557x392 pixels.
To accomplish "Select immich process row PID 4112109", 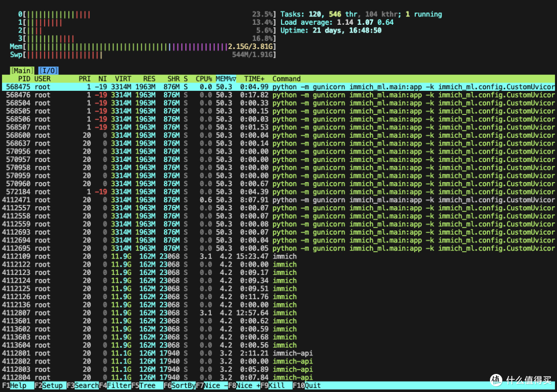I will click(x=278, y=256).
